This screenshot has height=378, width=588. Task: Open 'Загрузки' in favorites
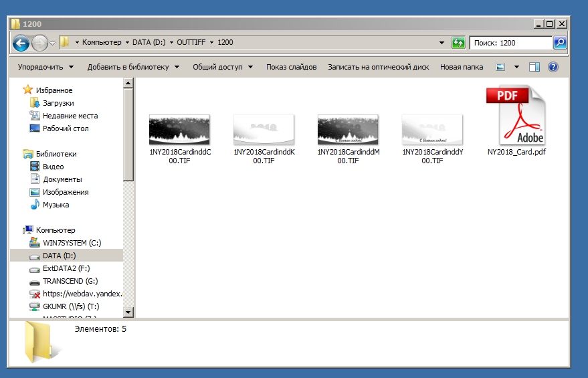click(52, 103)
